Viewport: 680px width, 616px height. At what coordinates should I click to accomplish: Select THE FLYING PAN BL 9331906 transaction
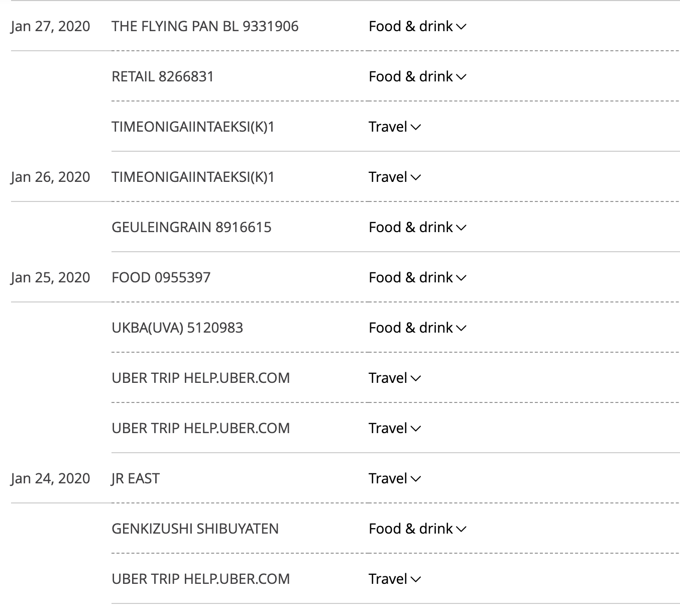coord(205,27)
